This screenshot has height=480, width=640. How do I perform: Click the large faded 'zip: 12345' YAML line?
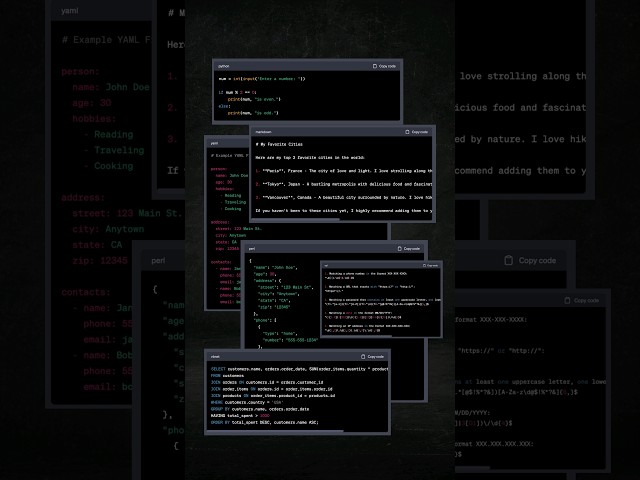click(100, 261)
